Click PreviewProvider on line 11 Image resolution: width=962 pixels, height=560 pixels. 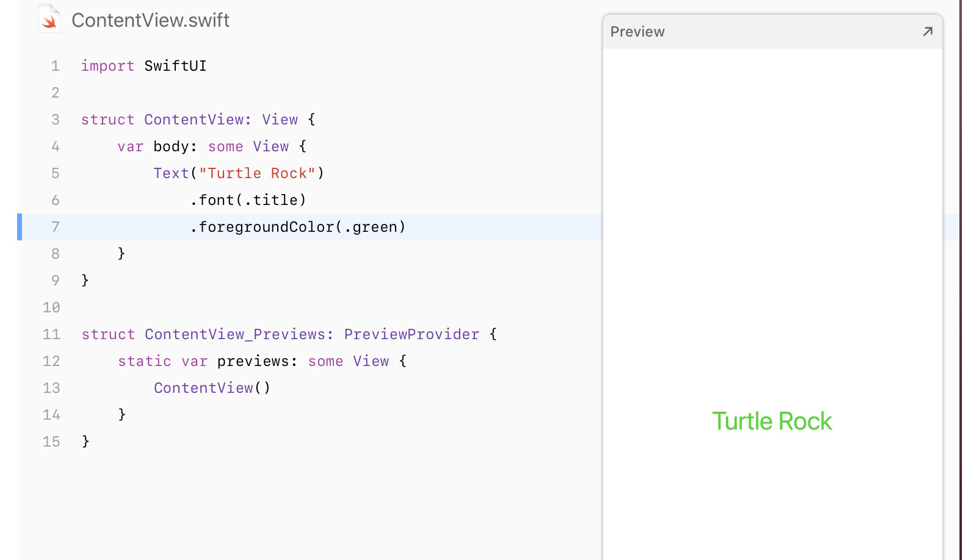point(411,334)
